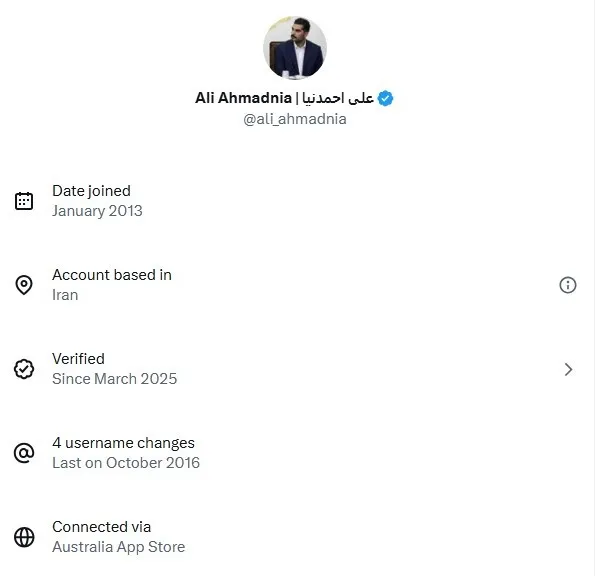Expand the Verified row chevron arrow
The height and width of the screenshot is (576, 595).
pyautogui.click(x=568, y=369)
